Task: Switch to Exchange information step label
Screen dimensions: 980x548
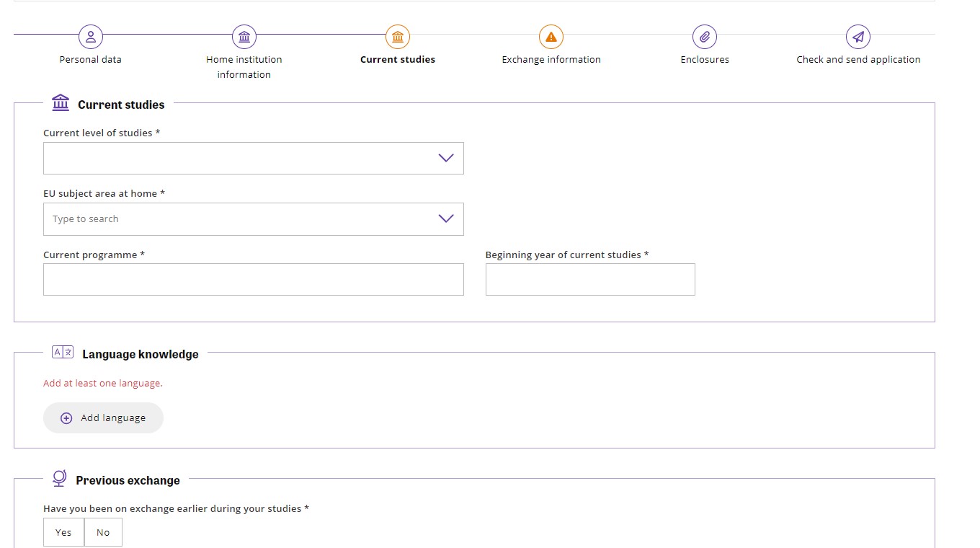Action: (551, 59)
